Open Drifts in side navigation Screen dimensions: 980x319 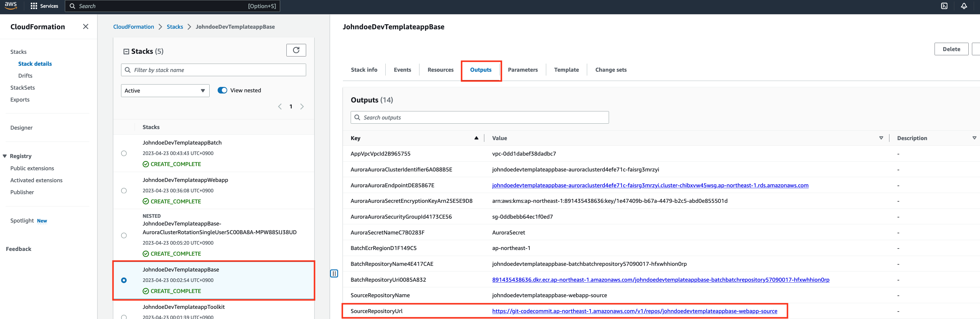25,76
